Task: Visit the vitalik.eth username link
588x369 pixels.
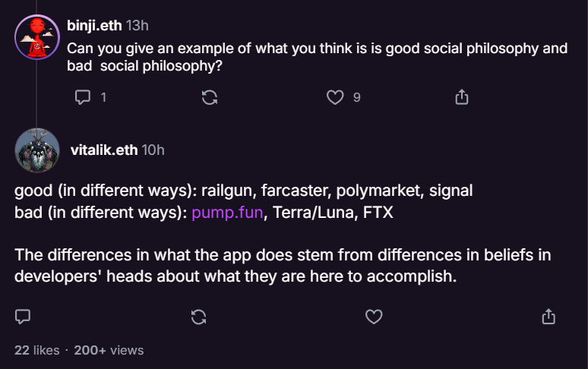Action: point(104,150)
